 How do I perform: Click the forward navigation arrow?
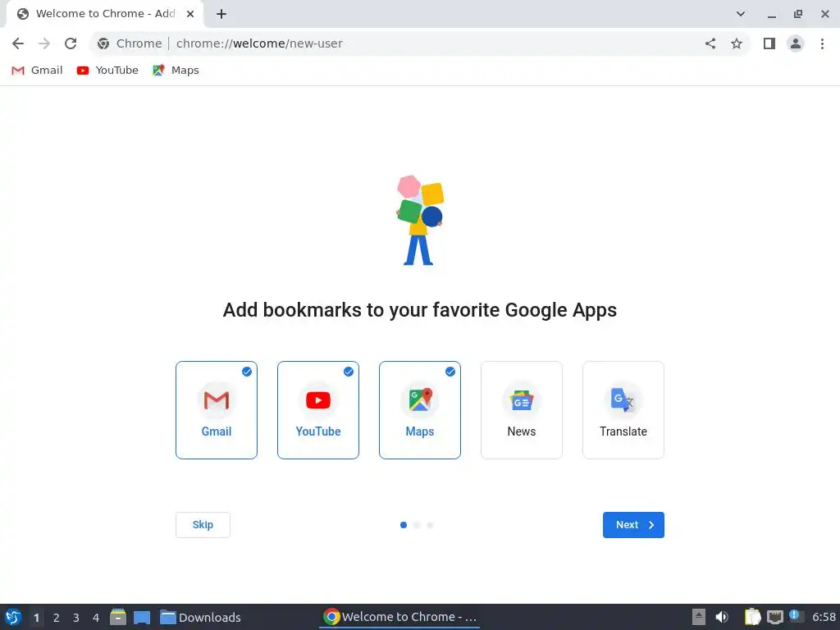coord(44,43)
